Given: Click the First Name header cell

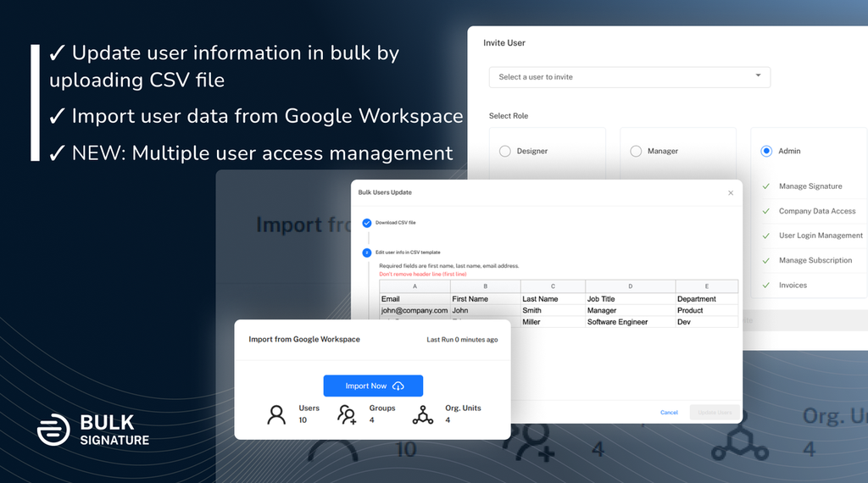Looking at the screenshot, I should [486, 299].
